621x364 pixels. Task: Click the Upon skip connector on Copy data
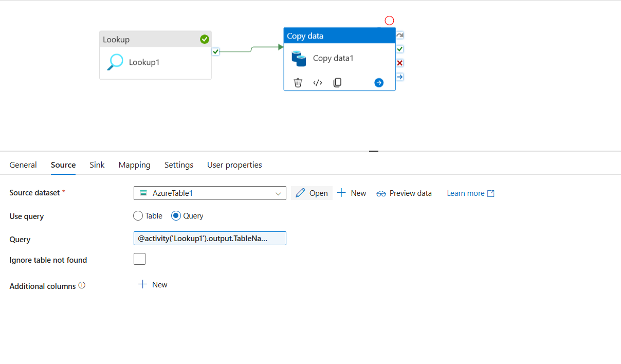[400, 35]
